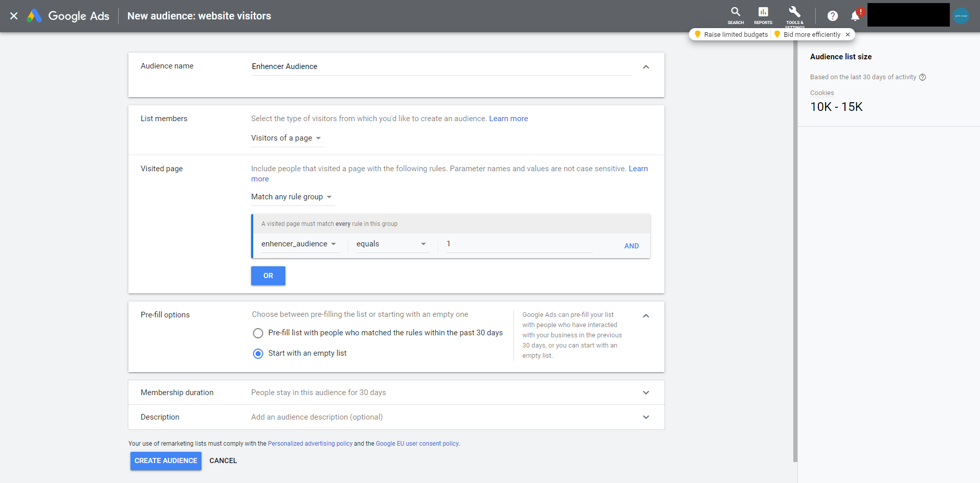Open Learn more link in Visited page
The height and width of the screenshot is (483, 980).
(x=638, y=169)
